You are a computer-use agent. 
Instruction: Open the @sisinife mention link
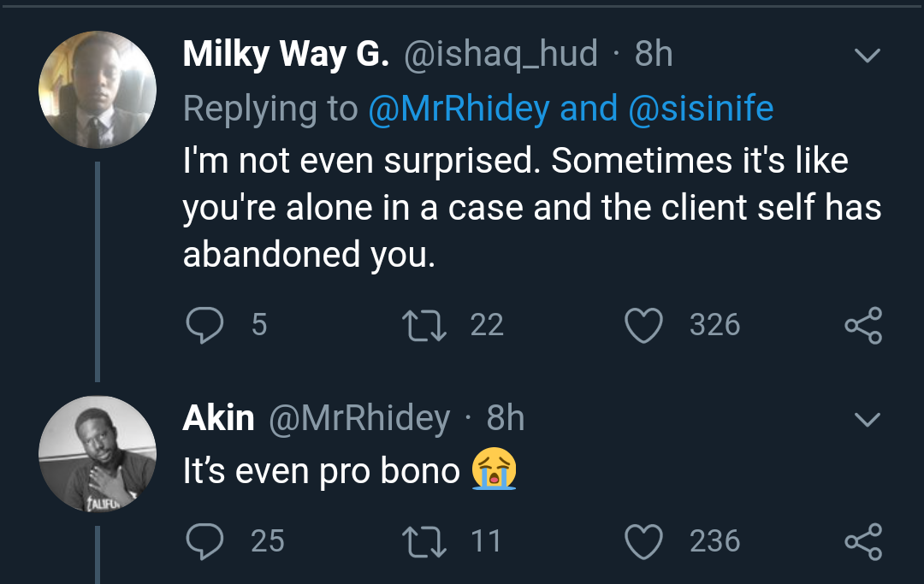(701, 109)
